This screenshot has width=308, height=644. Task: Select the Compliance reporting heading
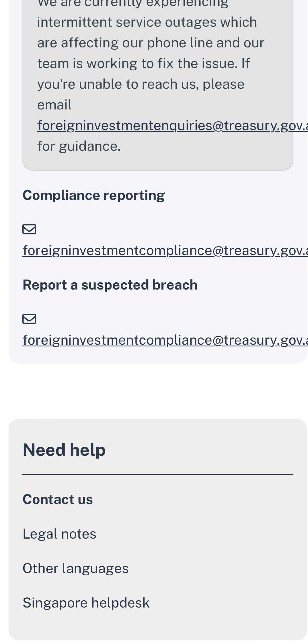[x=94, y=195]
